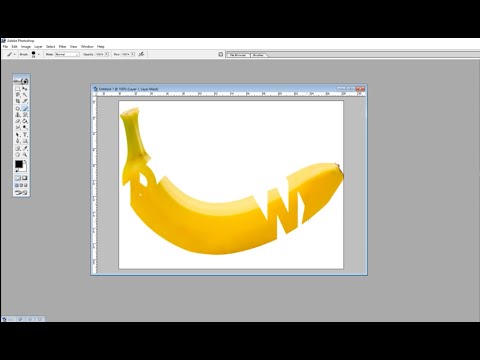Screen dimensions: 480x360
Task: Select the Pen tool
Action: pyautogui.click(x=18, y=141)
